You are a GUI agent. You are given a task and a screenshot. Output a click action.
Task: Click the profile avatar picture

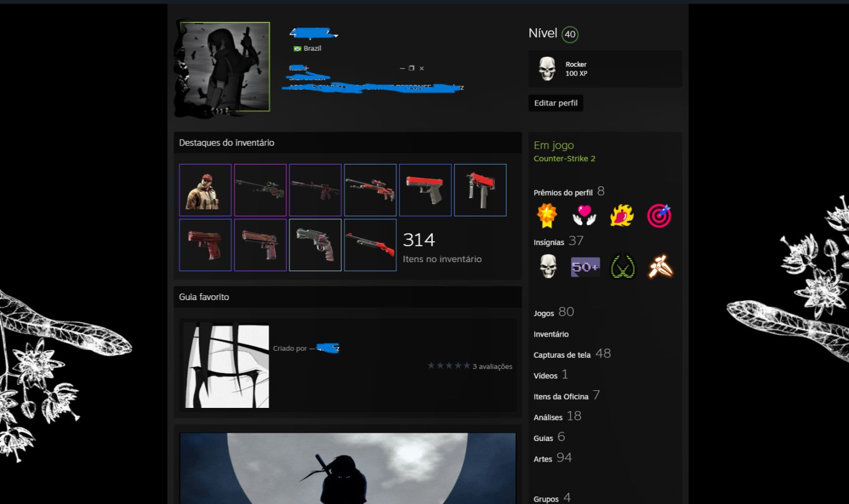[x=225, y=67]
